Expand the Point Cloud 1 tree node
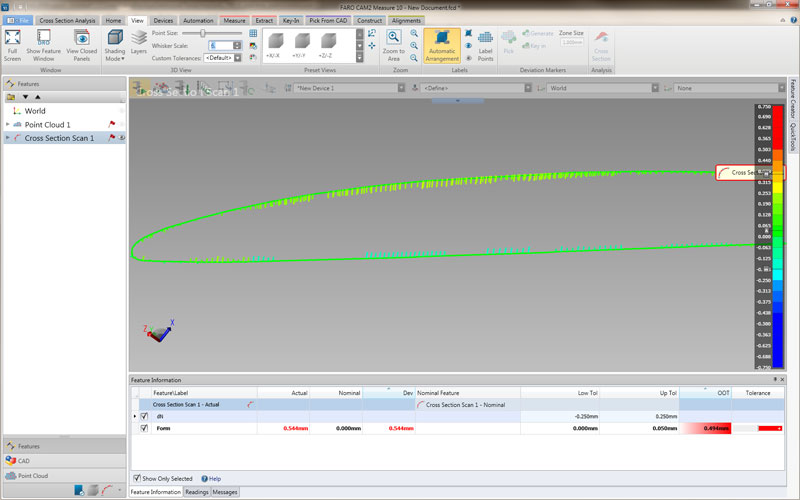The width and height of the screenshot is (800, 500). (8, 125)
